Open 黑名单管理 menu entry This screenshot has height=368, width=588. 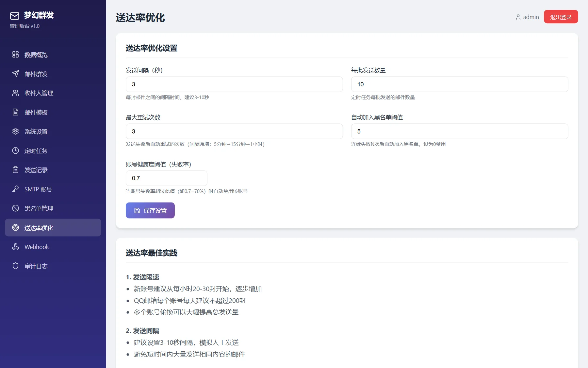coord(53,208)
